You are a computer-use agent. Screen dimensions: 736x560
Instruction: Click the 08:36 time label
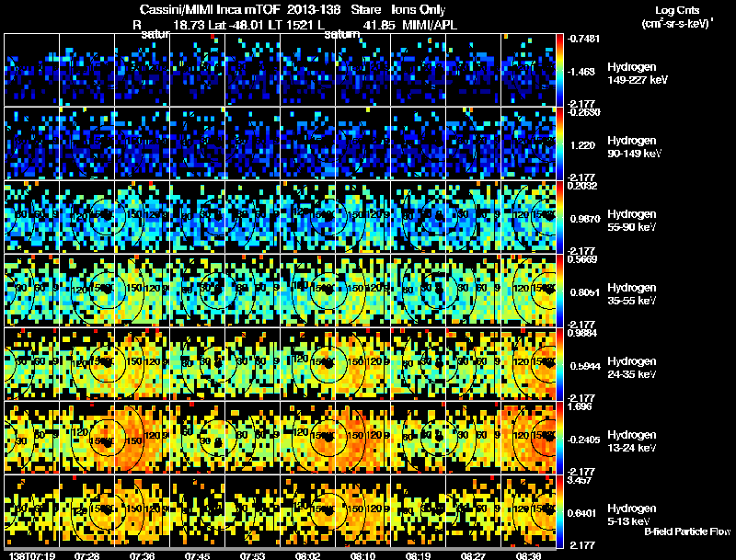tap(528, 556)
